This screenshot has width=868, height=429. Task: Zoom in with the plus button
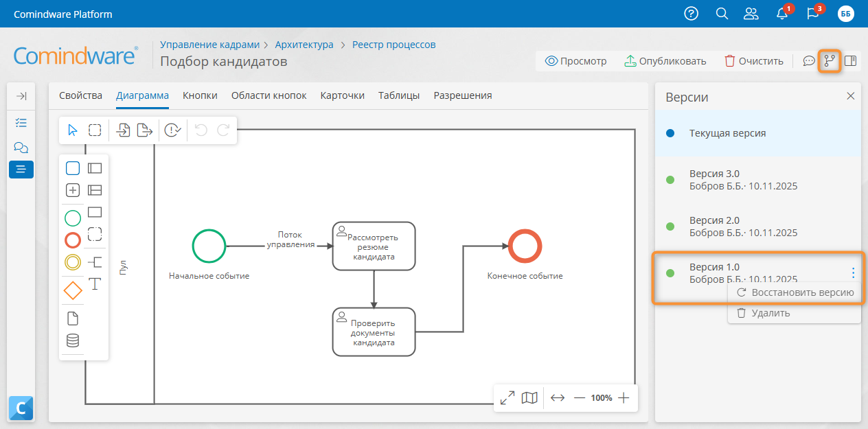[x=624, y=397]
